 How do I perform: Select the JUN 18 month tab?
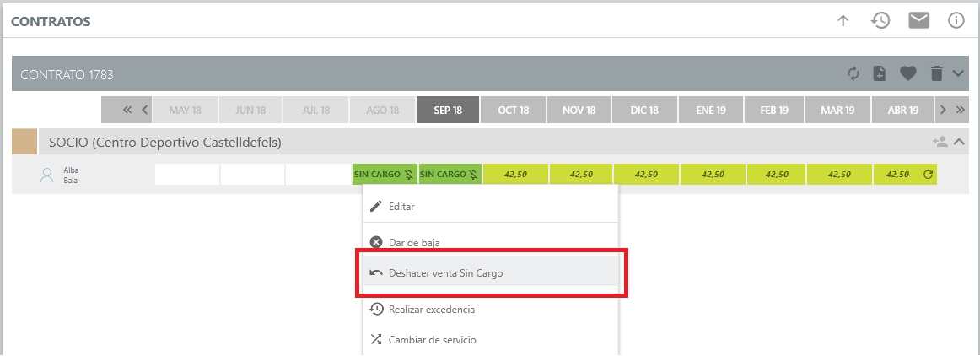250,110
